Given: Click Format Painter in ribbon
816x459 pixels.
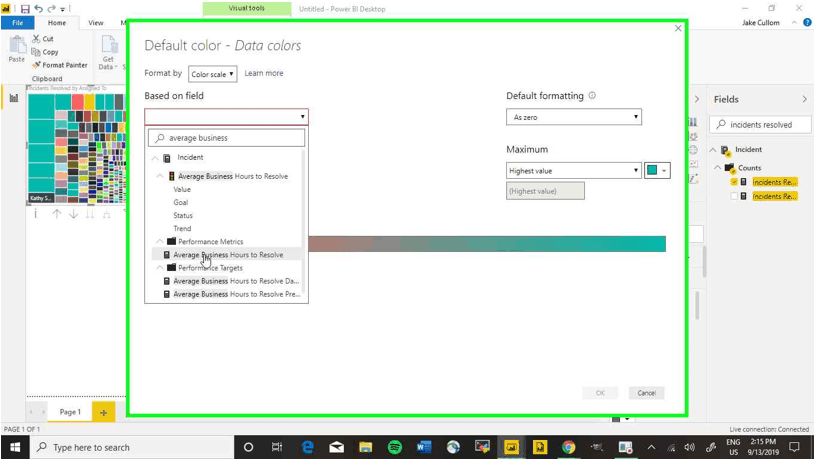Looking at the screenshot, I should coord(60,65).
